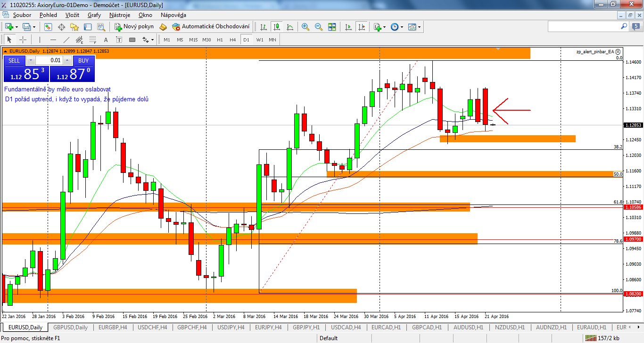Select the rectangle shape tool
The width and height of the screenshot is (644, 343).
click(132, 40)
